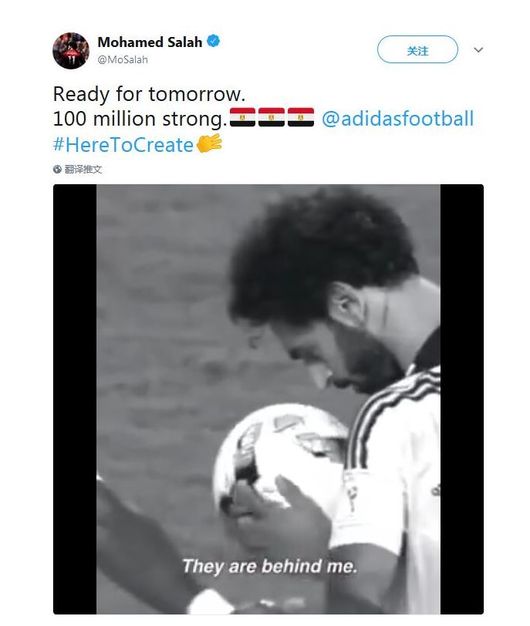Translate the tweet via 翻译推文
The image size is (530, 626).
83,169
